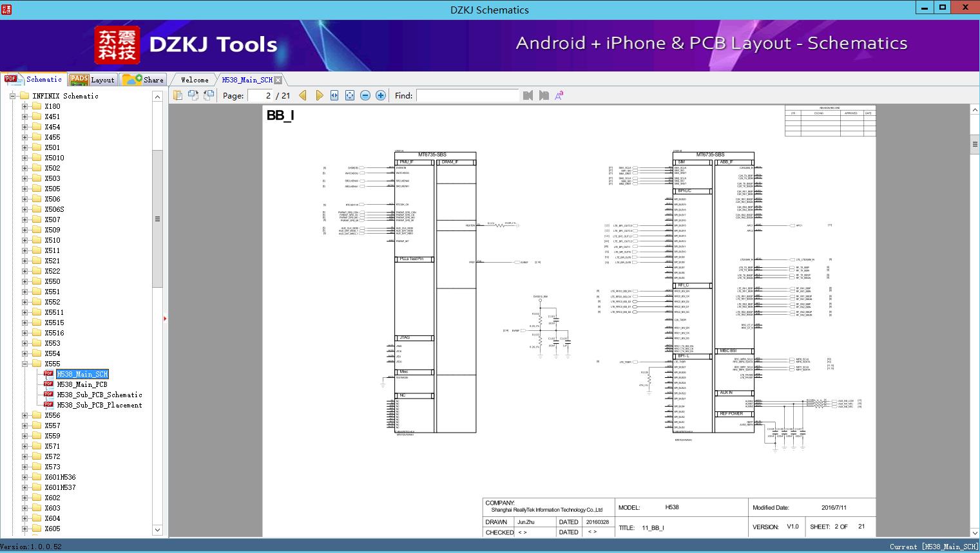Expand the X556 folder
This screenshot has width=980, height=553.
point(25,415)
